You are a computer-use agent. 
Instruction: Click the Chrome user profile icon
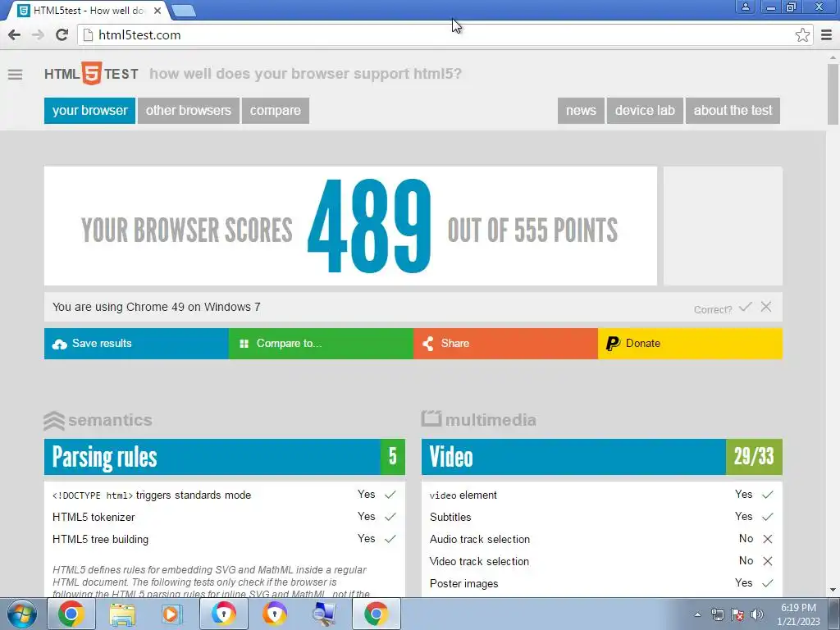click(x=745, y=7)
